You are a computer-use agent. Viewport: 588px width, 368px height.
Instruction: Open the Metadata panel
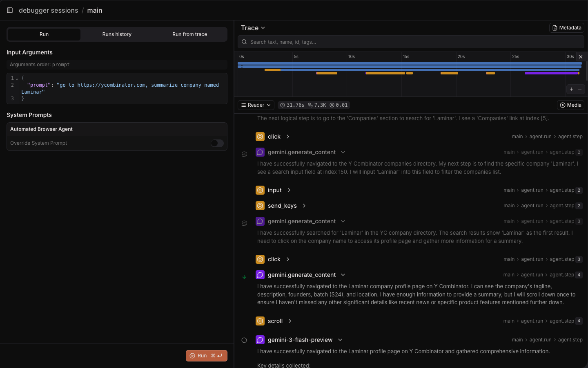(567, 28)
